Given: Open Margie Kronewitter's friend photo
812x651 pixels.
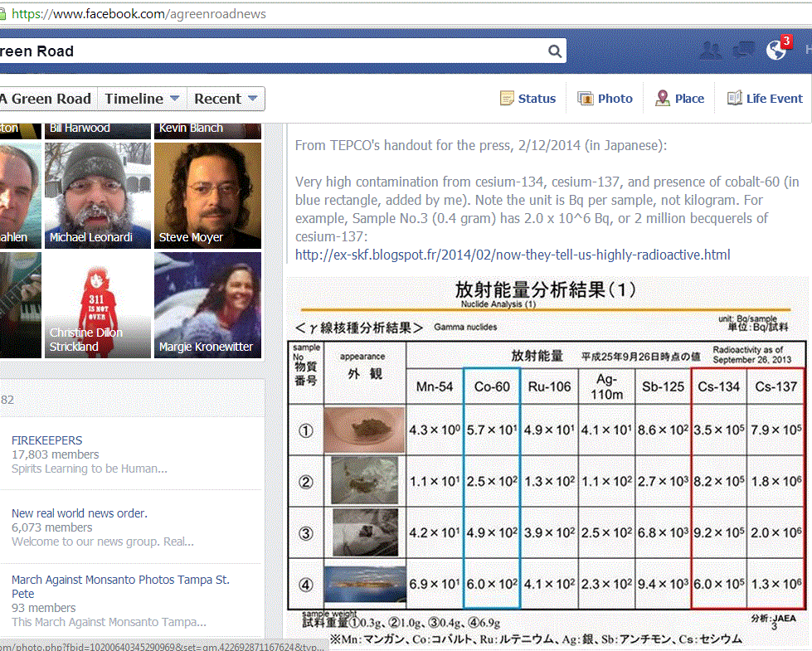Looking at the screenshot, I should click(207, 305).
